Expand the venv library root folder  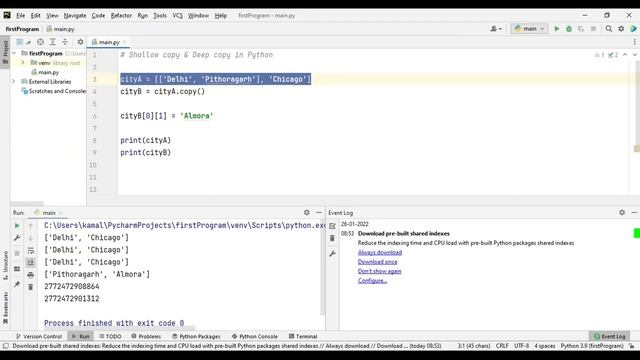(x=23, y=63)
